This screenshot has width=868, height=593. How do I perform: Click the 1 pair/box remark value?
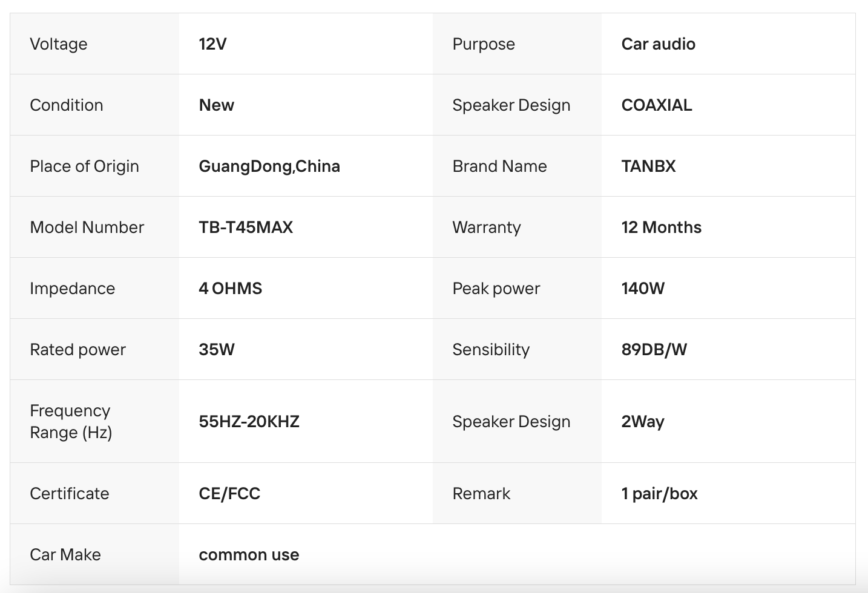point(659,494)
